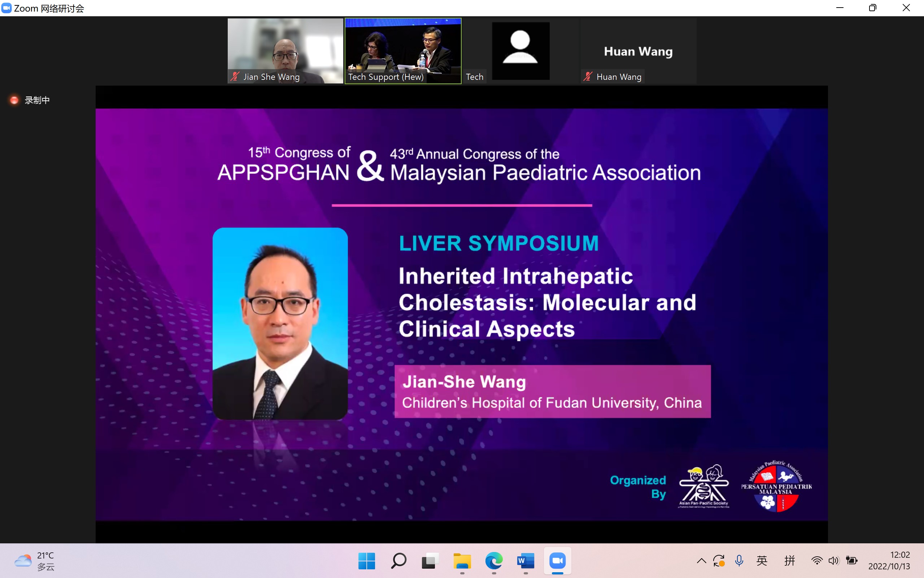The width and height of the screenshot is (924, 578).
Task: Select the Tech participant avatar tile
Action: pos(520,51)
